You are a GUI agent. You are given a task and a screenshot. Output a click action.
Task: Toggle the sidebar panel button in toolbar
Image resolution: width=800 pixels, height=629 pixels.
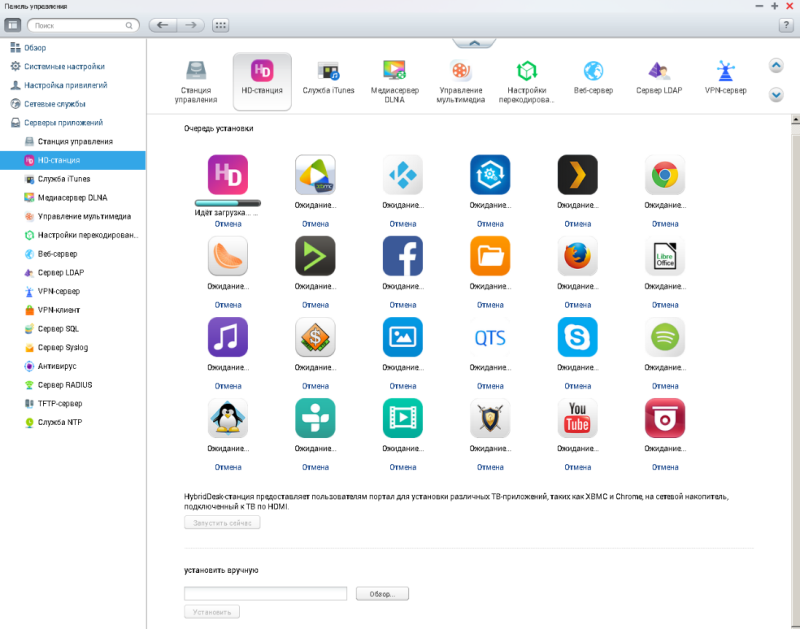pos(13,25)
